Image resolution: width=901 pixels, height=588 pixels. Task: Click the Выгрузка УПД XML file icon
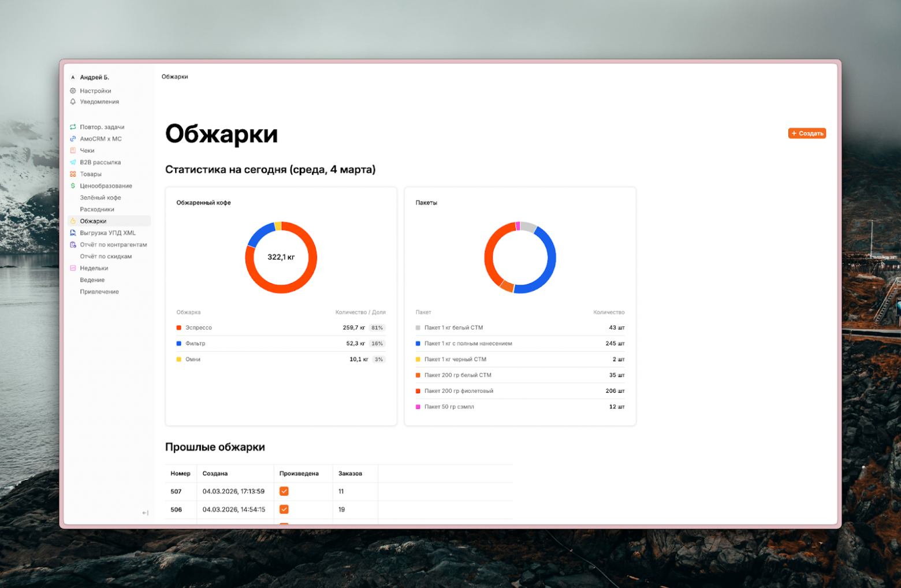click(73, 233)
